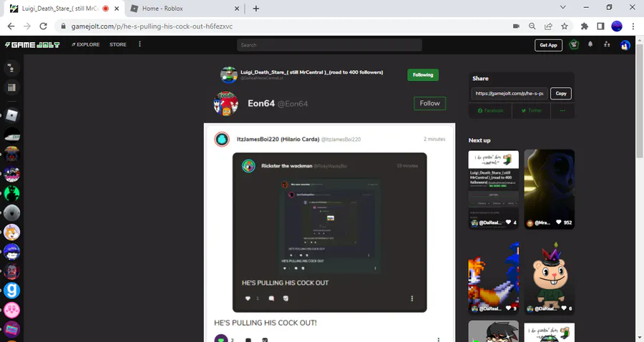Click the Get App button
The width and height of the screenshot is (644, 342).
click(x=548, y=45)
